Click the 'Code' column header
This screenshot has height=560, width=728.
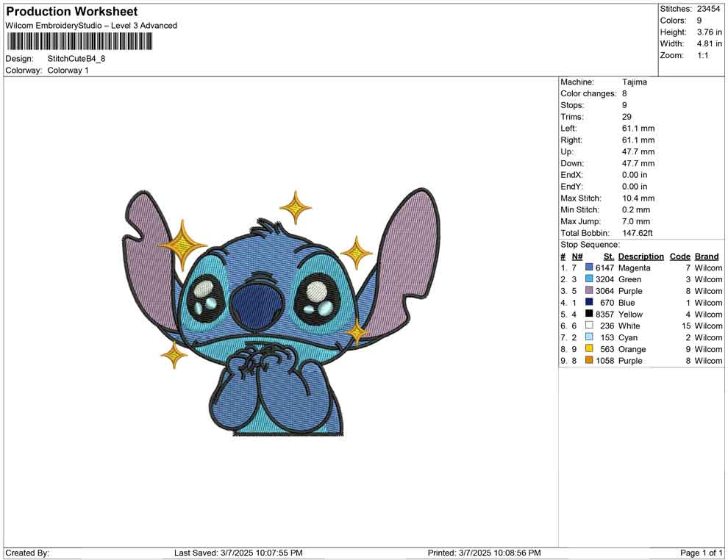[x=679, y=256]
